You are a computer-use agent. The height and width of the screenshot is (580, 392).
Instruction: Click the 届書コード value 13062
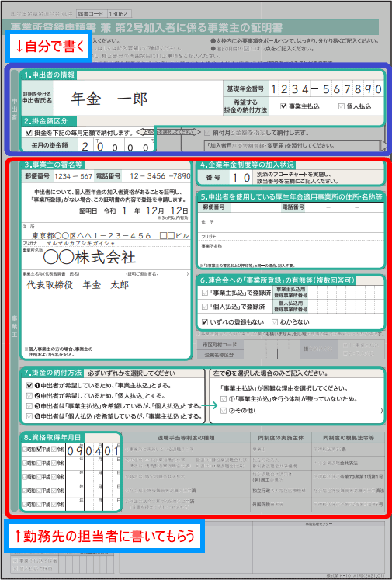[118, 14]
